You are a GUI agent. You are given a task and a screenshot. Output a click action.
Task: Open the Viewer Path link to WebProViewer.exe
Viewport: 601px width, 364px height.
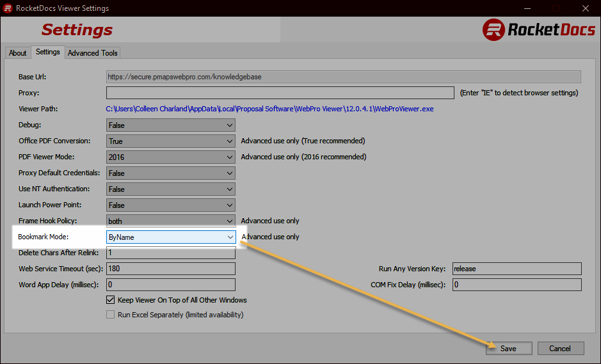269,109
